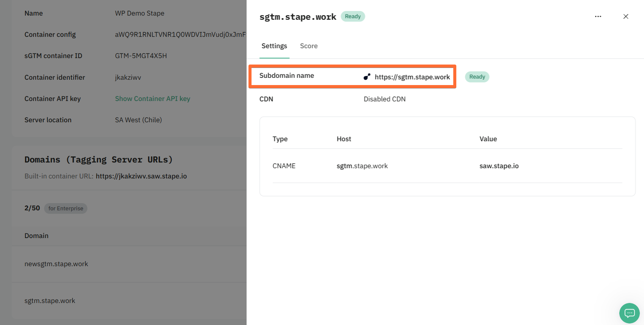Click the CDN label in settings

[x=266, y=99]
